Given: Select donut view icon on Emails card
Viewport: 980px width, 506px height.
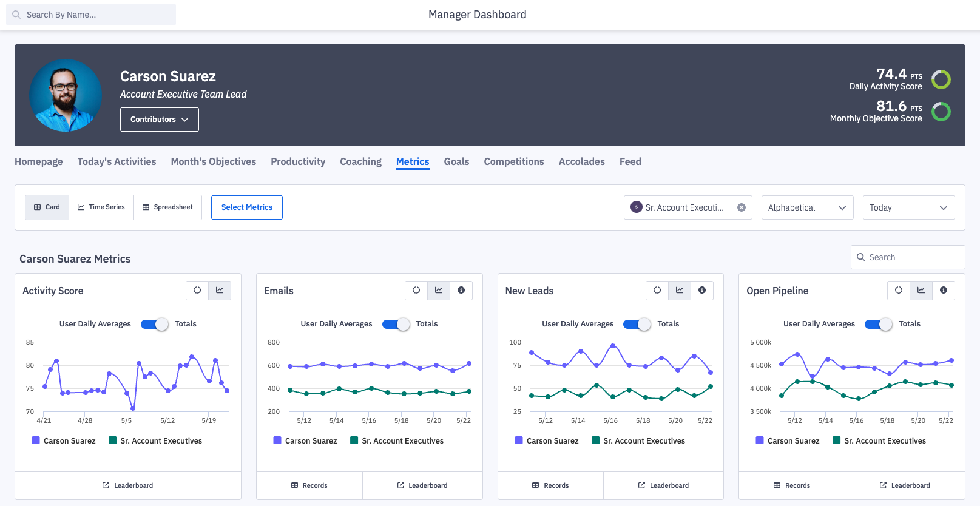Looking at the screenshot, I should [416, 291].
